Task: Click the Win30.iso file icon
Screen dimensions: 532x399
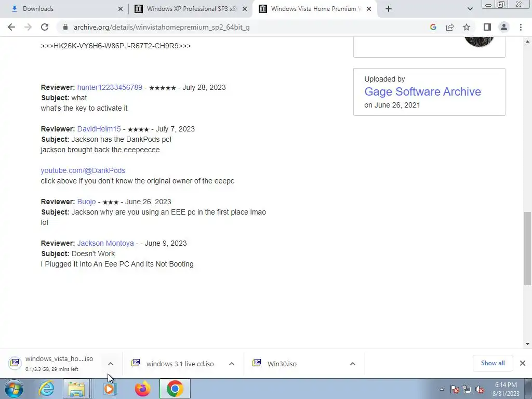Action: (x=257, y=363)
